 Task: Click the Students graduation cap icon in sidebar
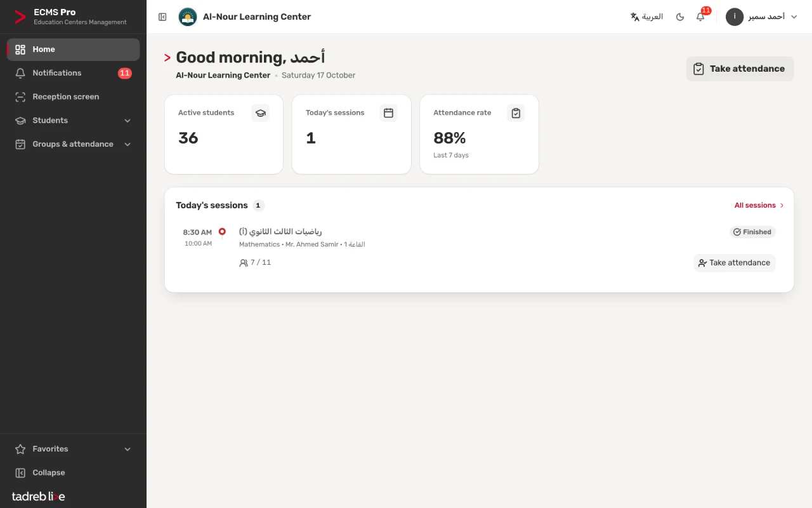tap(20, 121)
